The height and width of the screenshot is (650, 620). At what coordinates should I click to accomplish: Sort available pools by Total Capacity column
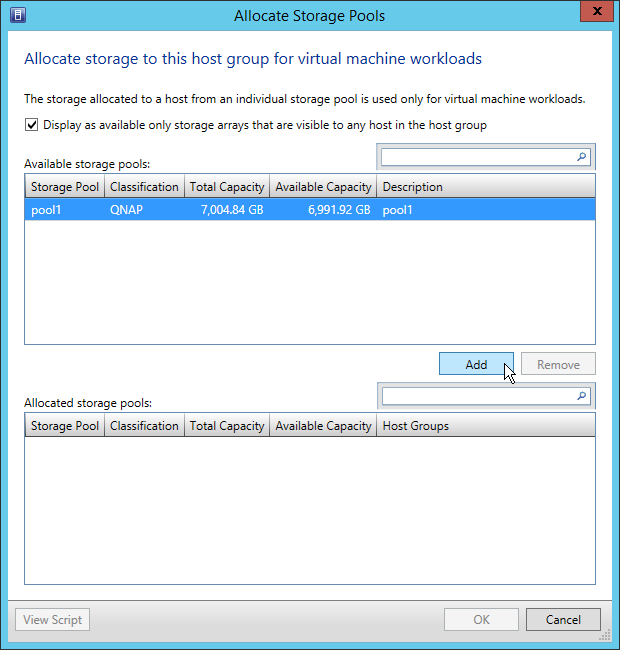(227, 187)
